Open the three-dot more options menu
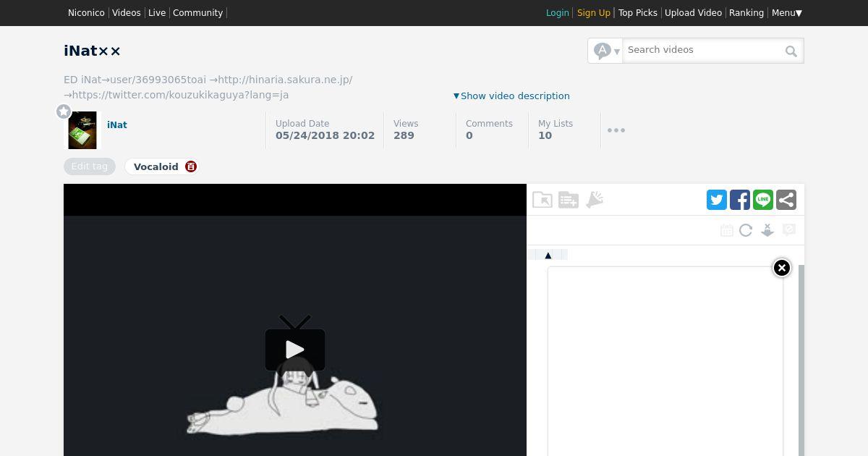 coord(616,130)
